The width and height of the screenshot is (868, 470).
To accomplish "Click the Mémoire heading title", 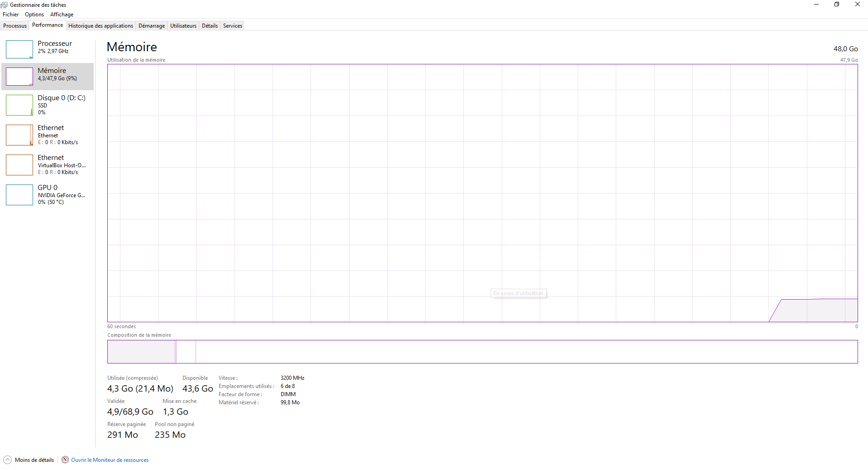I will coord(132,47).
